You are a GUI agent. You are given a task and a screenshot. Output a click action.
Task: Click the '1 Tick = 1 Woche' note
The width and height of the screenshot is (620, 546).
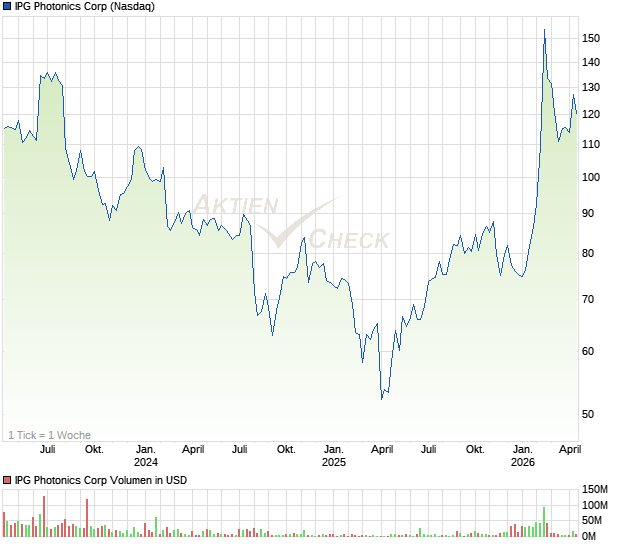coord(49,435)
